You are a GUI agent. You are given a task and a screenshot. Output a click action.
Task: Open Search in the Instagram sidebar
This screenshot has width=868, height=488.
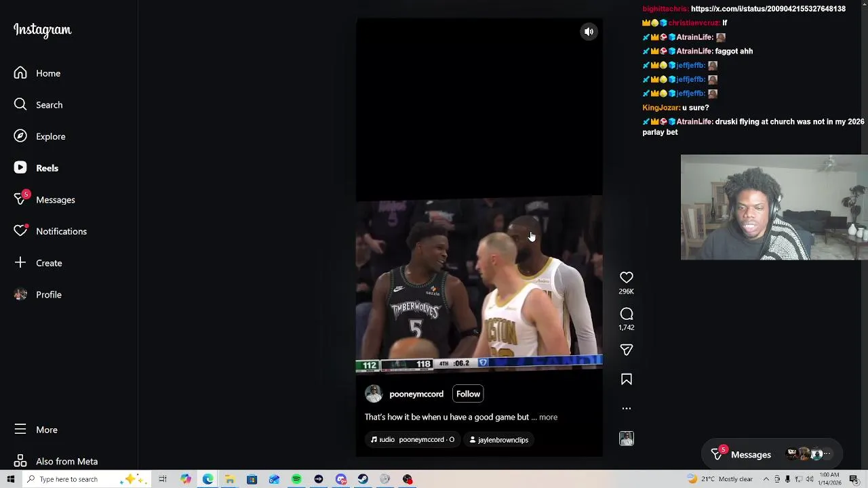(x=39, y=105)
